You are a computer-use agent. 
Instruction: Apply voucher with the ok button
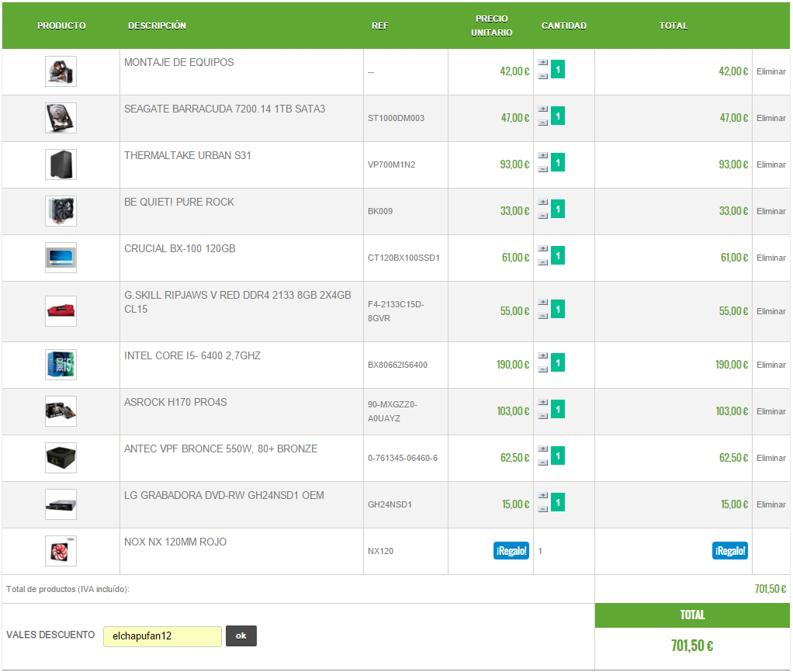(x=241, y=636)
